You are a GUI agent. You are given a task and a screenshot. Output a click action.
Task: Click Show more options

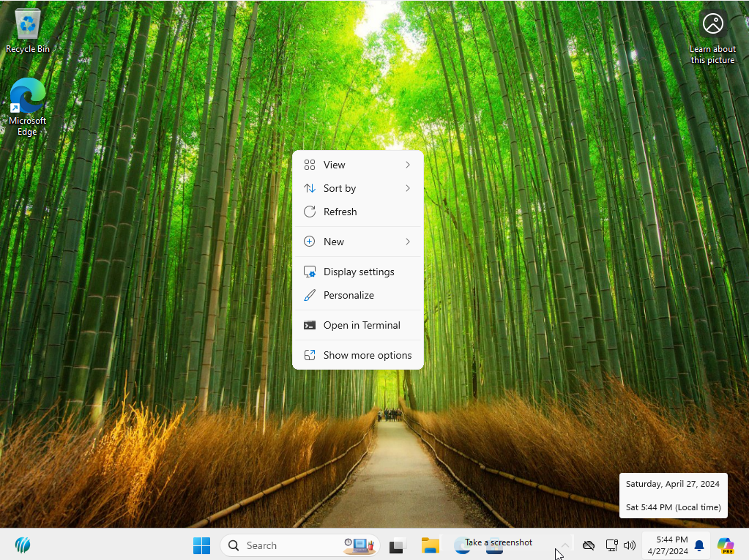(x=367, y=355)
